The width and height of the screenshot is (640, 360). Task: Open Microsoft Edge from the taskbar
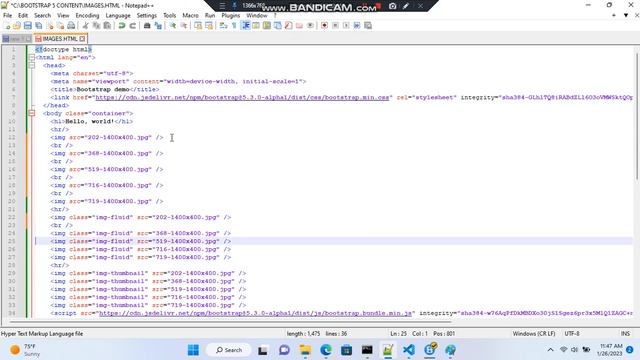coord(326,350)
